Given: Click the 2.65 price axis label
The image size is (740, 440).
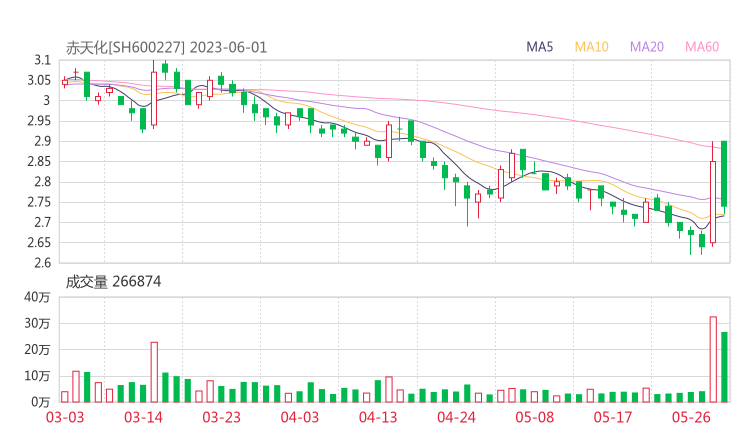Looking at the screenshot, I should click(39, 243).
